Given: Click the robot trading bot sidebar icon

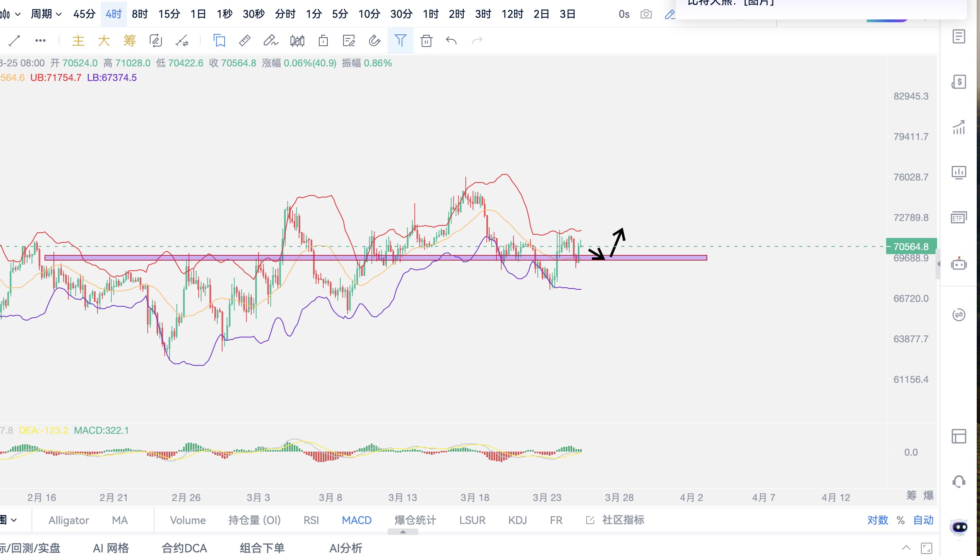Looking at the screenshot, I should click(959, 264).
